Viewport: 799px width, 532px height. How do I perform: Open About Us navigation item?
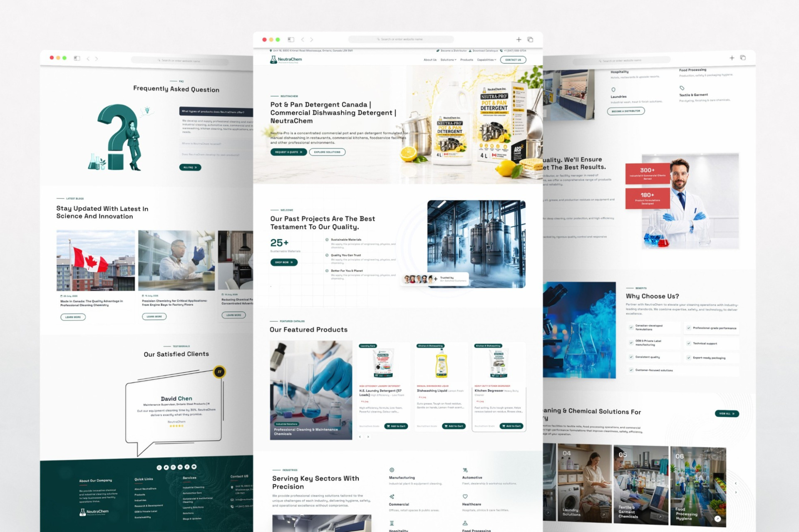click(x=430, y=60)
